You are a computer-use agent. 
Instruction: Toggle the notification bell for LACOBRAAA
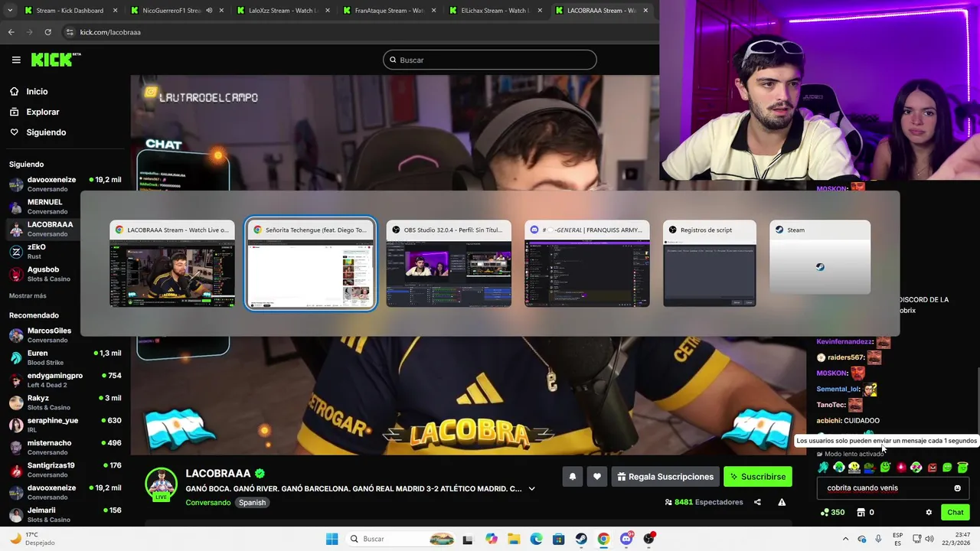[x=572, y=477]
